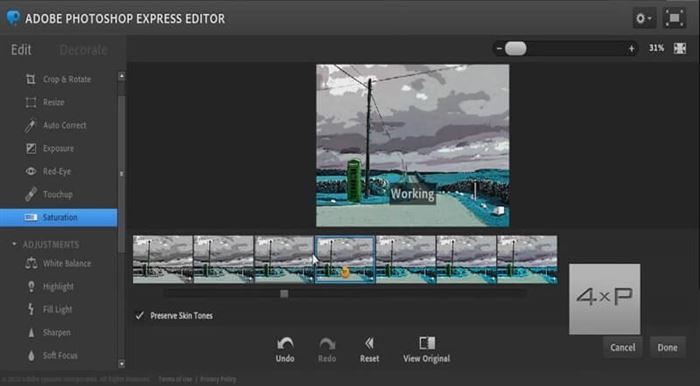Open White Balance scales icon
Viewport: 700px width, 386px height.
click(x=31, y=263)
